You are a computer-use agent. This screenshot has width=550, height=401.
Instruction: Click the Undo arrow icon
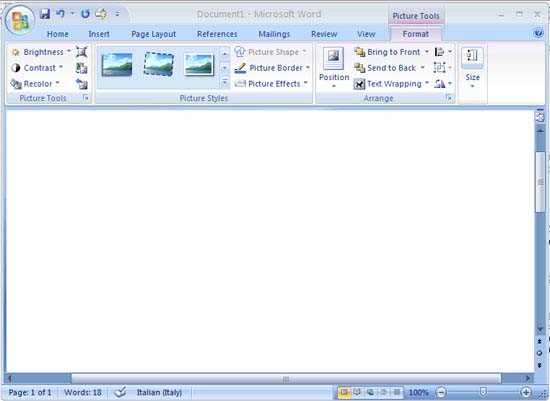coord(61,14)
